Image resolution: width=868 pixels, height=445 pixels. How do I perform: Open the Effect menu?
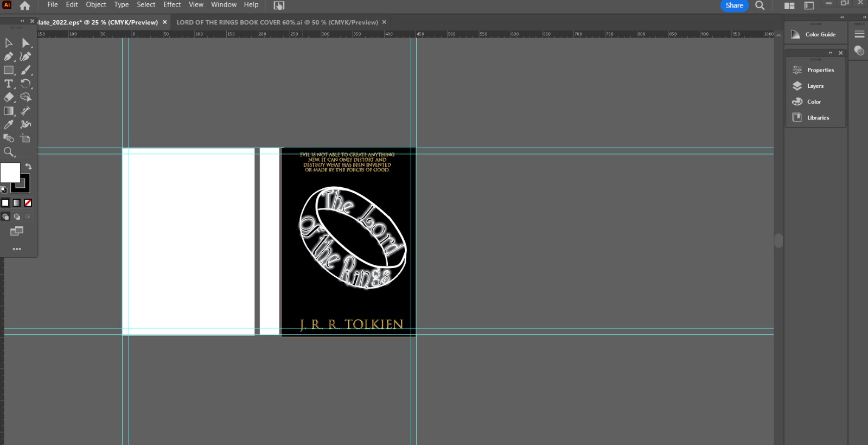pos(171,5)
